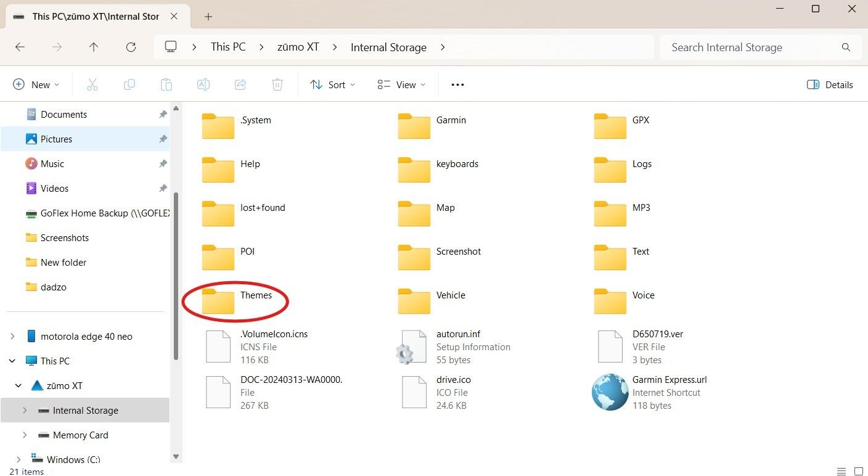
Task: Open a new tab with plus button
Action: pos(208,17)
